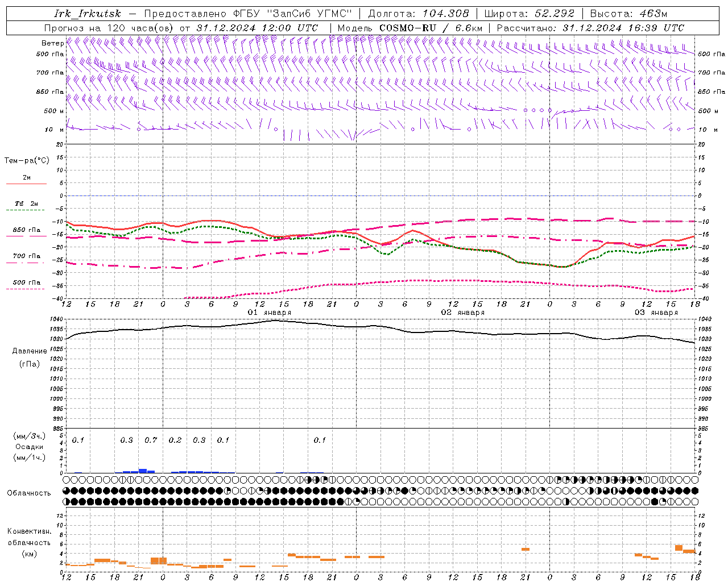
Task: Click the '02 января' date label
Action: pos(463,313)
